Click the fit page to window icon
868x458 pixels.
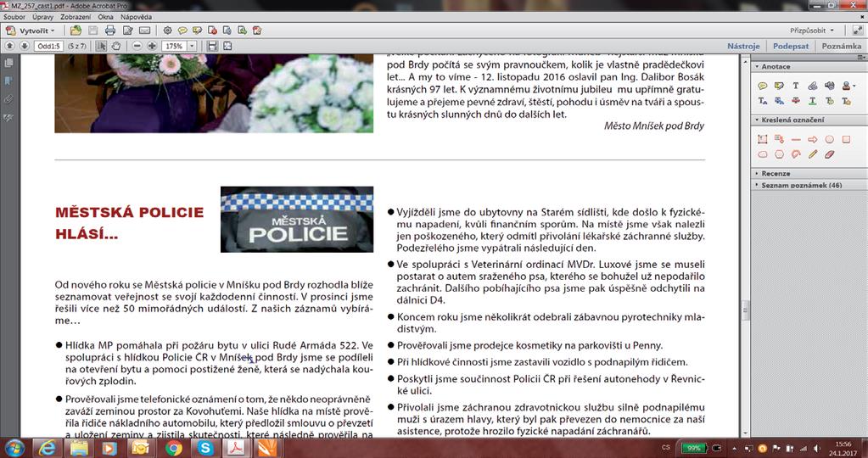[x=227, y=46]
